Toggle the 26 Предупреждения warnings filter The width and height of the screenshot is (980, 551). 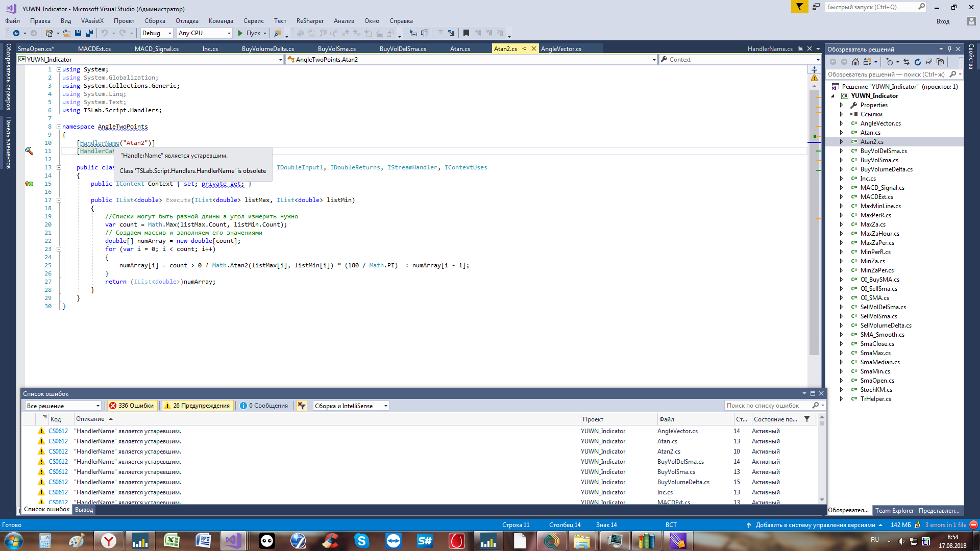tap(197, 406)
